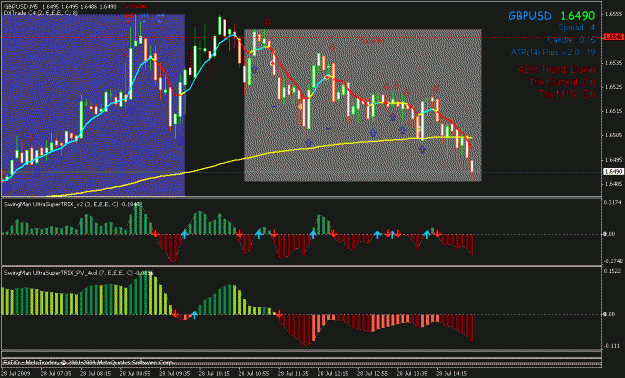The height and width of the screenshot is (378, 625).
Task: Click the 0.1522 scale value in TRIX_PV pane
Action: [x=613, y=271]
